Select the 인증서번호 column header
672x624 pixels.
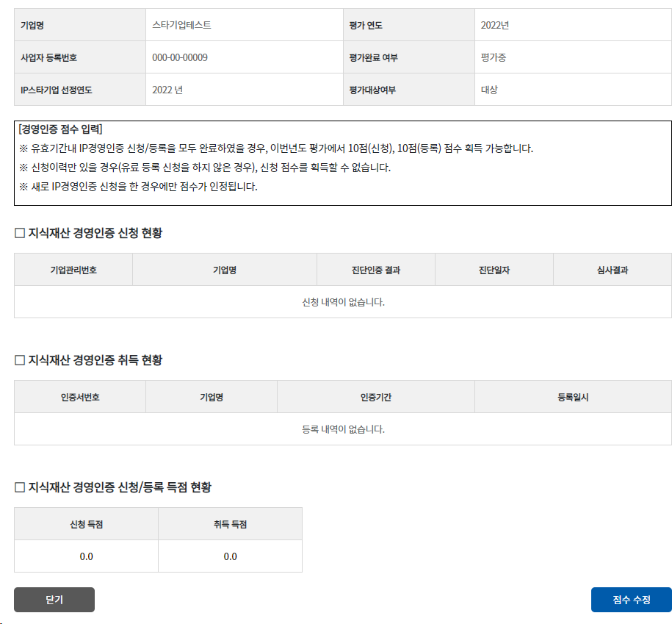80,397
